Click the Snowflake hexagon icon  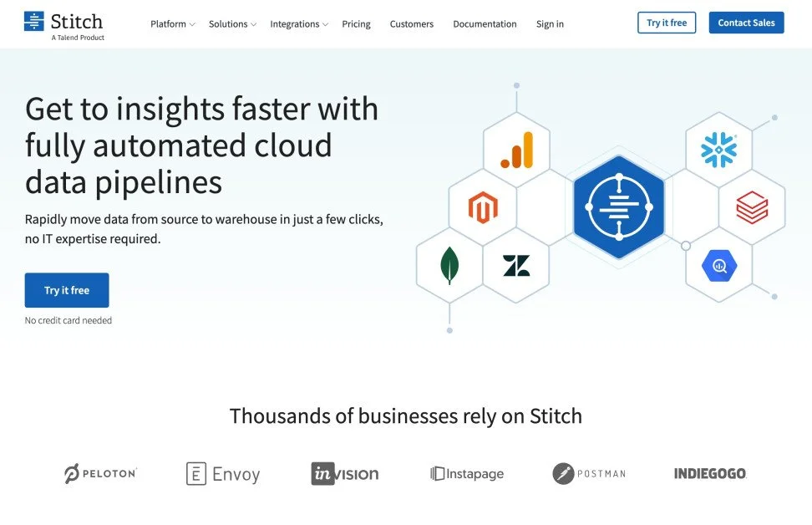(718, 150)
